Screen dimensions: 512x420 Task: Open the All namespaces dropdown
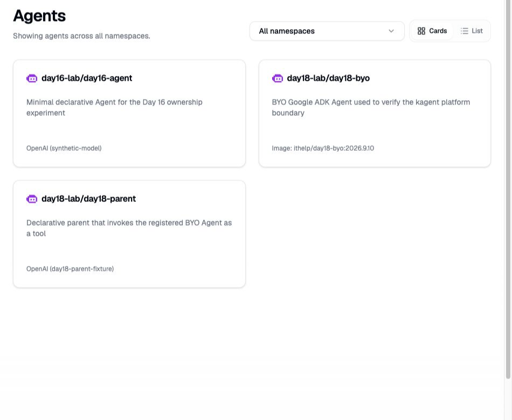327,31
